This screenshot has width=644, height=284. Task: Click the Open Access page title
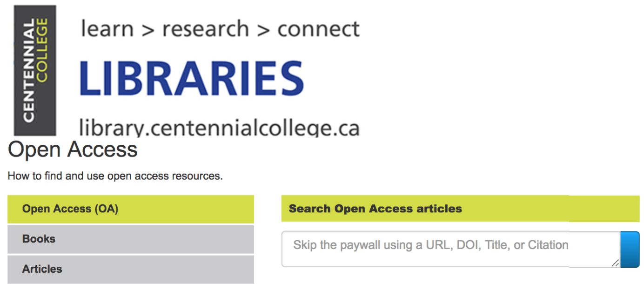coord(73,150)
